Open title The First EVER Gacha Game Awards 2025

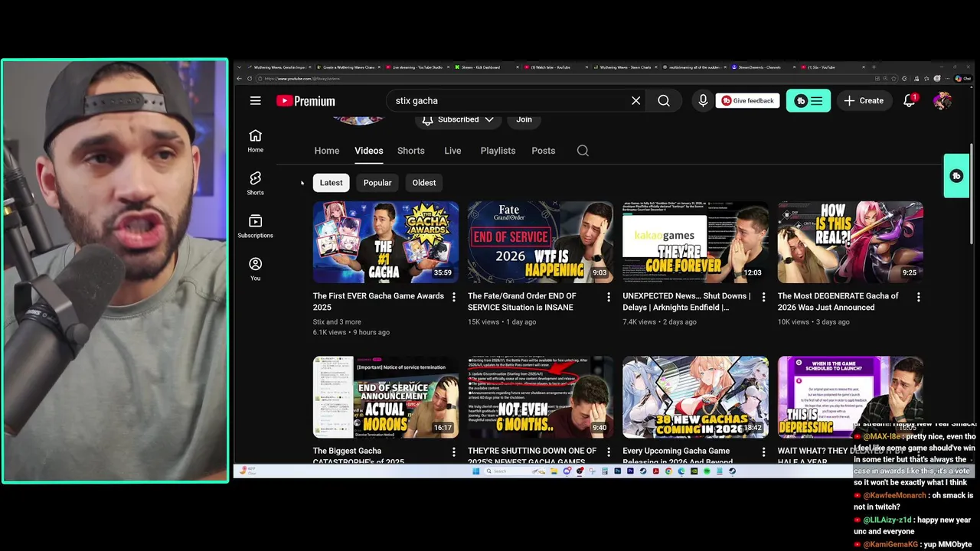(378, 302)
